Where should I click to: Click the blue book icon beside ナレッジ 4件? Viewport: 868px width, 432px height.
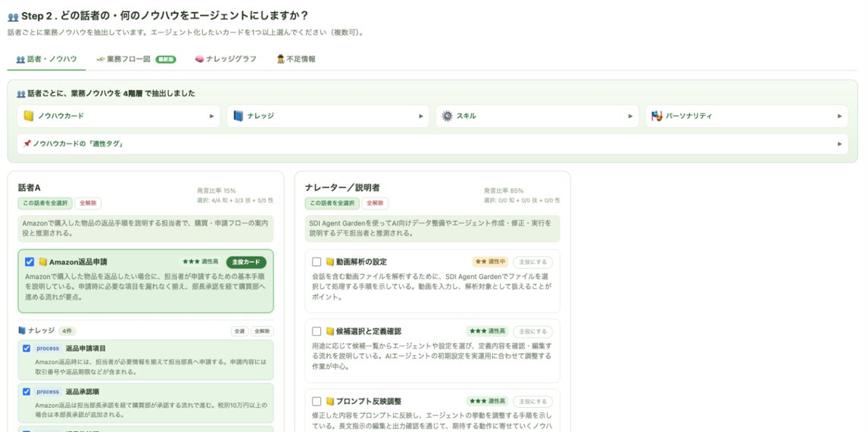[22, 331]
